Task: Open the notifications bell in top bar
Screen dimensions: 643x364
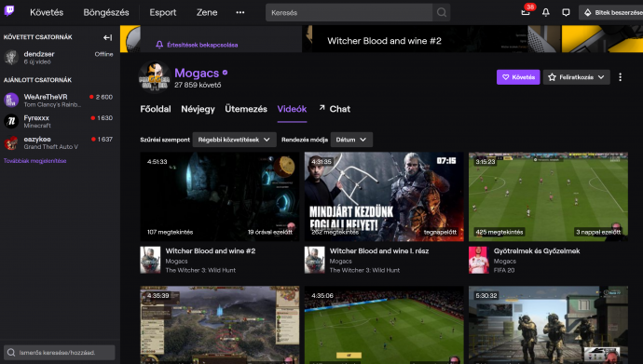Action: [546, 13]
